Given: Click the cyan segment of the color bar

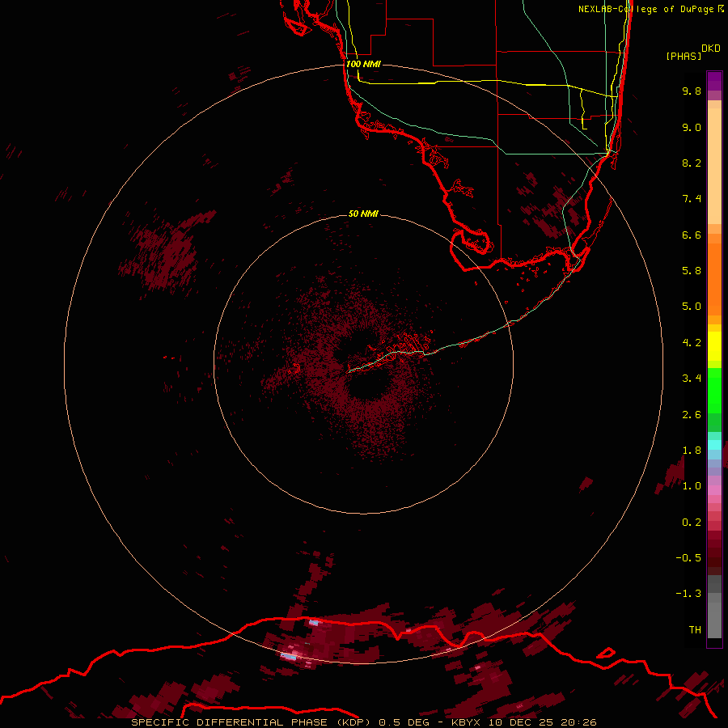Looking at the screenshot, I should point(714,444).
